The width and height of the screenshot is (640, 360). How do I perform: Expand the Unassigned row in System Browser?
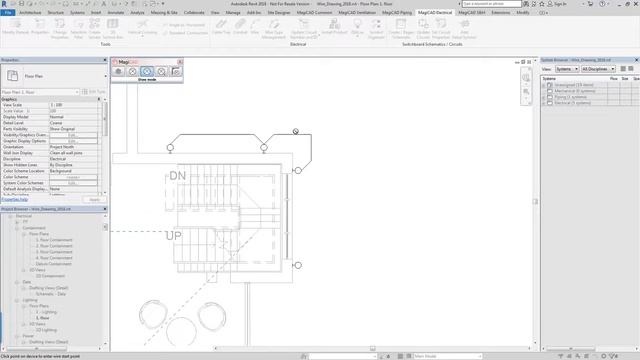(x=544, y=85)
